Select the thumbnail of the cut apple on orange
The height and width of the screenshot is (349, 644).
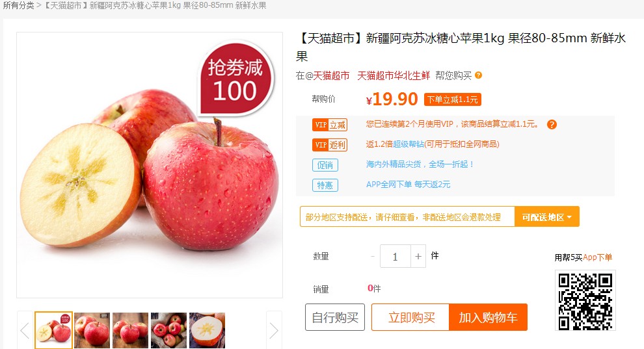point(207,331)
